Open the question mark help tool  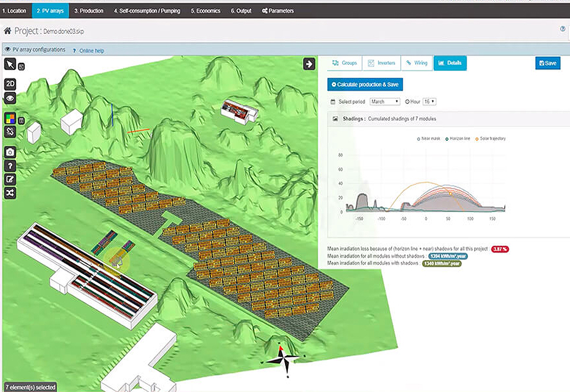coord(10,166)
